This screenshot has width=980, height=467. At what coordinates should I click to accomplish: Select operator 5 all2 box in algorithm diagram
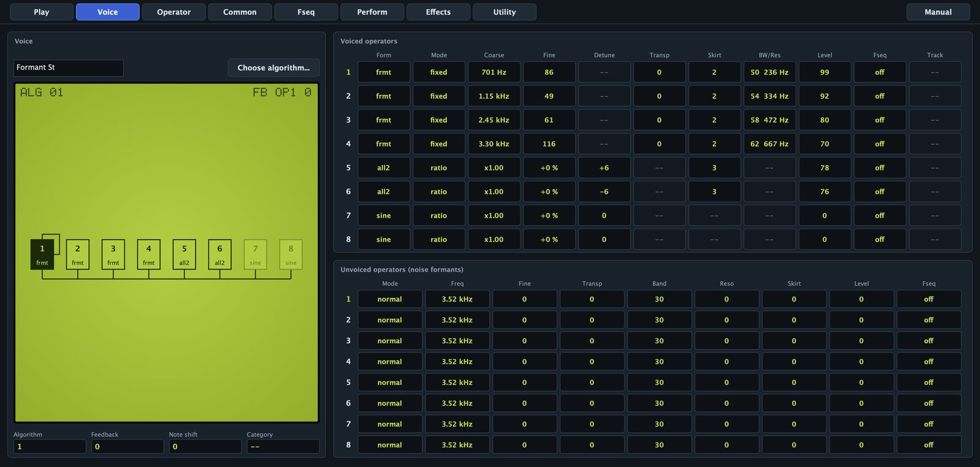(x=184, y=254)
